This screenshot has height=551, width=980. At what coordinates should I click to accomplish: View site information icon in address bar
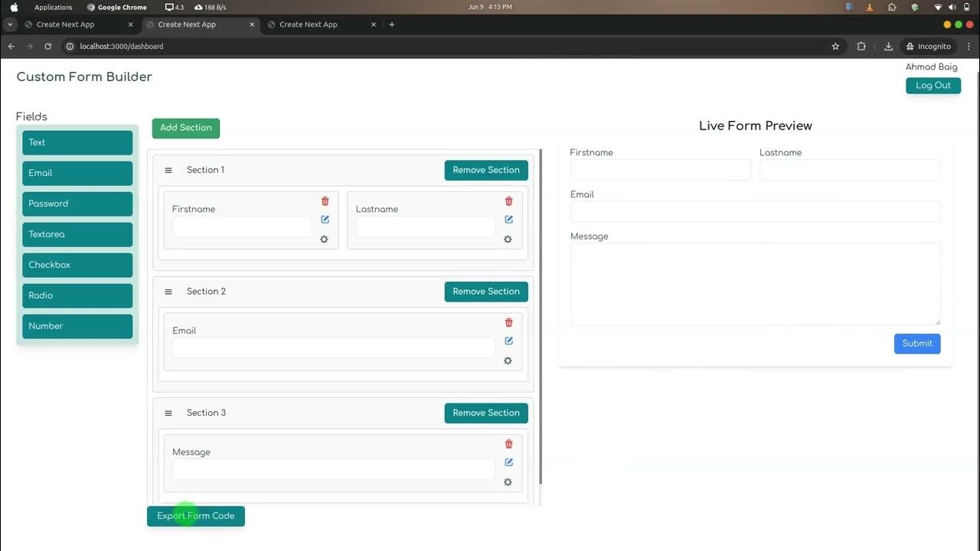(70, 47)
